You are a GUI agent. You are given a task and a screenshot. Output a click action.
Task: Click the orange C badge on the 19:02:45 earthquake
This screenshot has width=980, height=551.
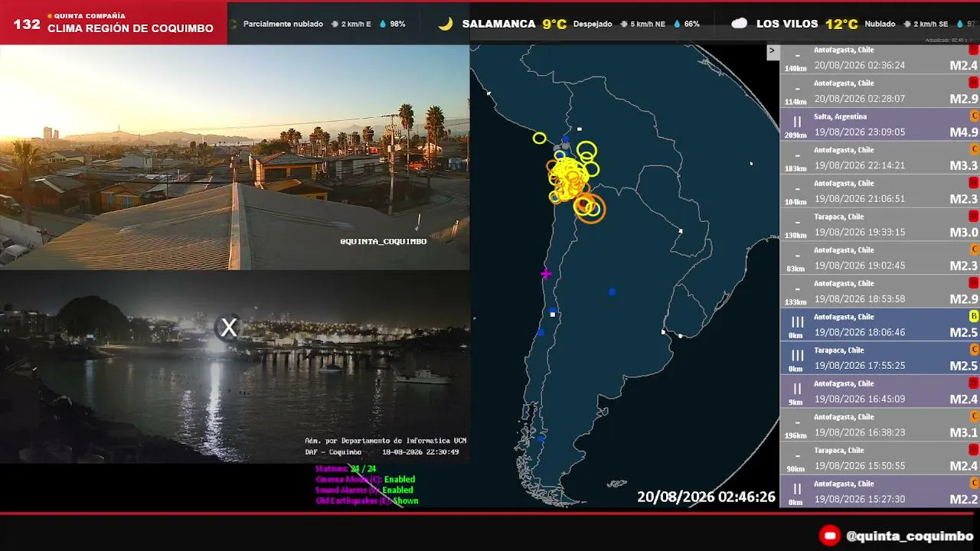(974, 249)
